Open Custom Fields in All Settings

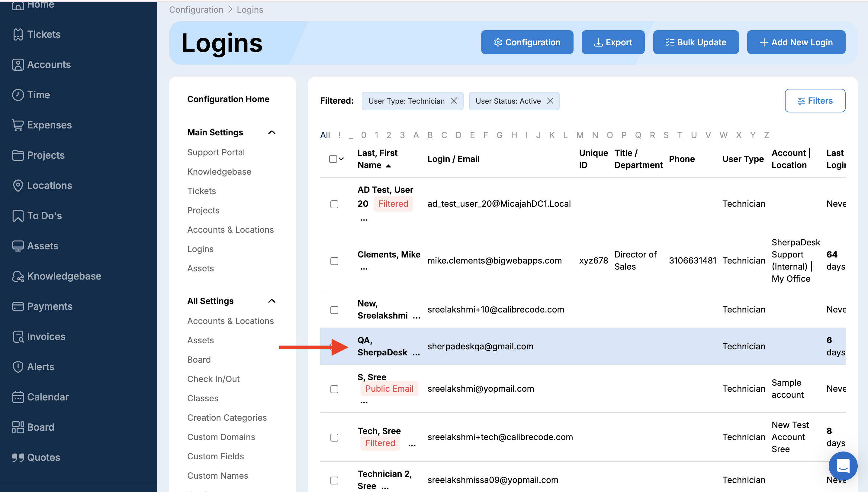(215, 456)
